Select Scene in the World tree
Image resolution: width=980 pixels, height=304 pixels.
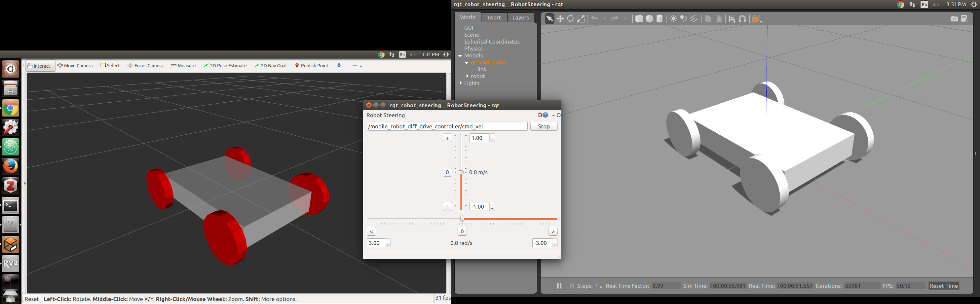(472, 35)
